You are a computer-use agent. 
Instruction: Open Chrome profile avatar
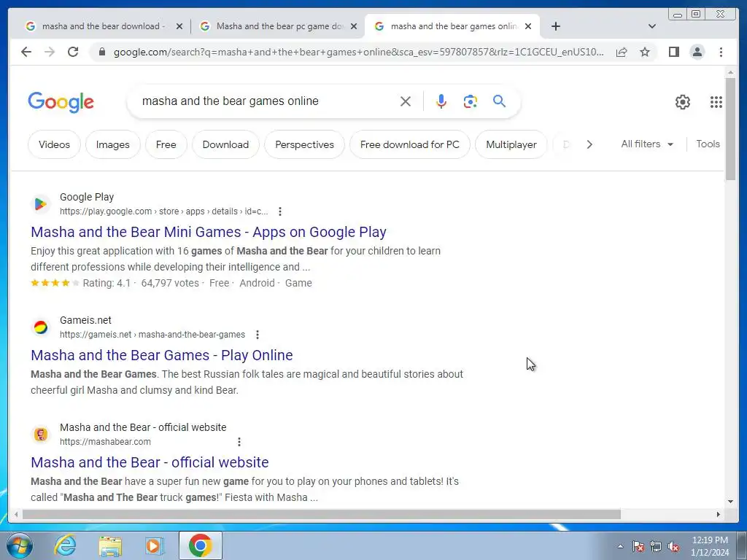click(697, 52)
